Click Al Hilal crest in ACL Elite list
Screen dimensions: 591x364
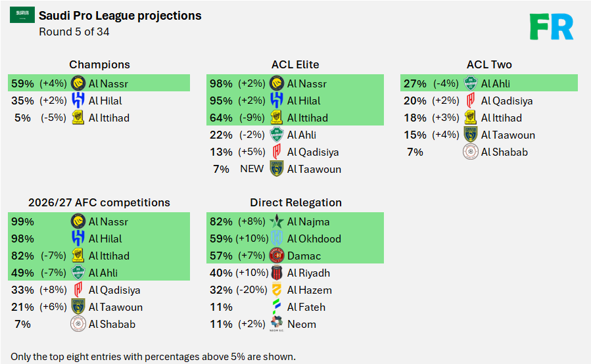277,101
